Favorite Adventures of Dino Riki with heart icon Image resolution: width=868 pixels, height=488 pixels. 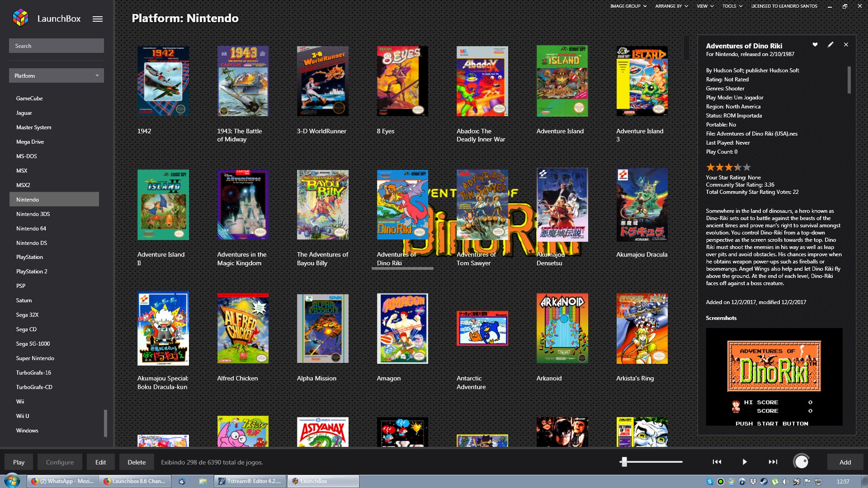(815, 45)
